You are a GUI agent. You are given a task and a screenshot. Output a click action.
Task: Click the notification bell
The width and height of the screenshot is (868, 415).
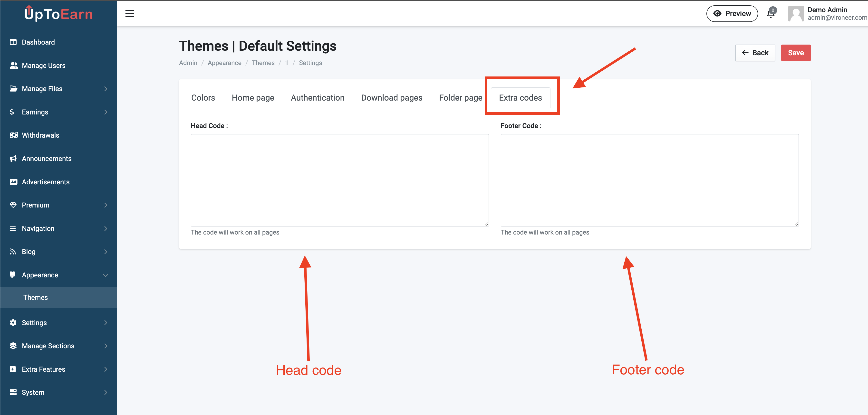771,13
